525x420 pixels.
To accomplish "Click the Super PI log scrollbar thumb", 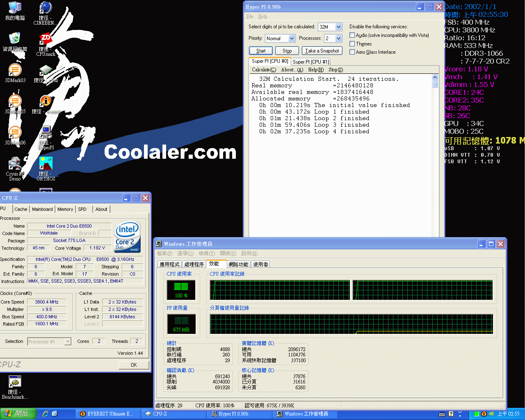I will [x=435, y=84].
